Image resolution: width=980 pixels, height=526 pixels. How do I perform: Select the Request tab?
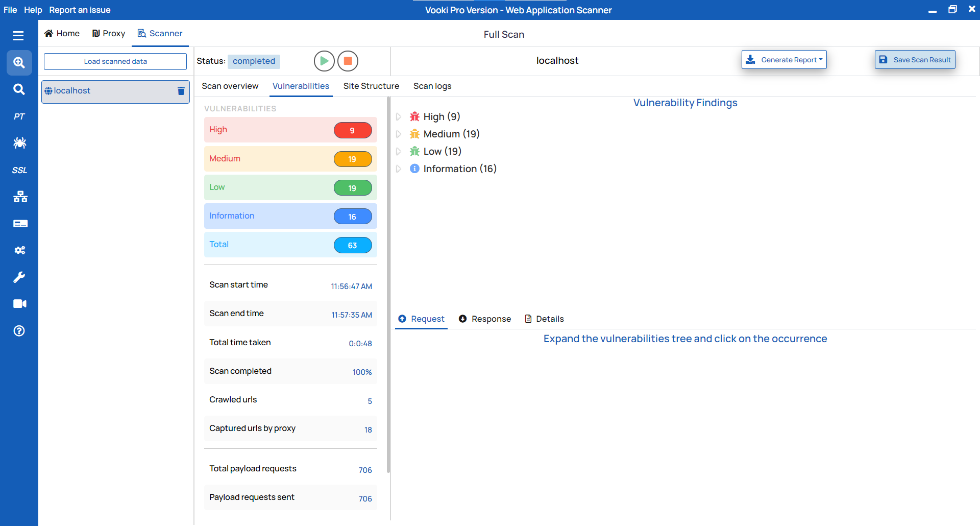click(x=422, y=319)
